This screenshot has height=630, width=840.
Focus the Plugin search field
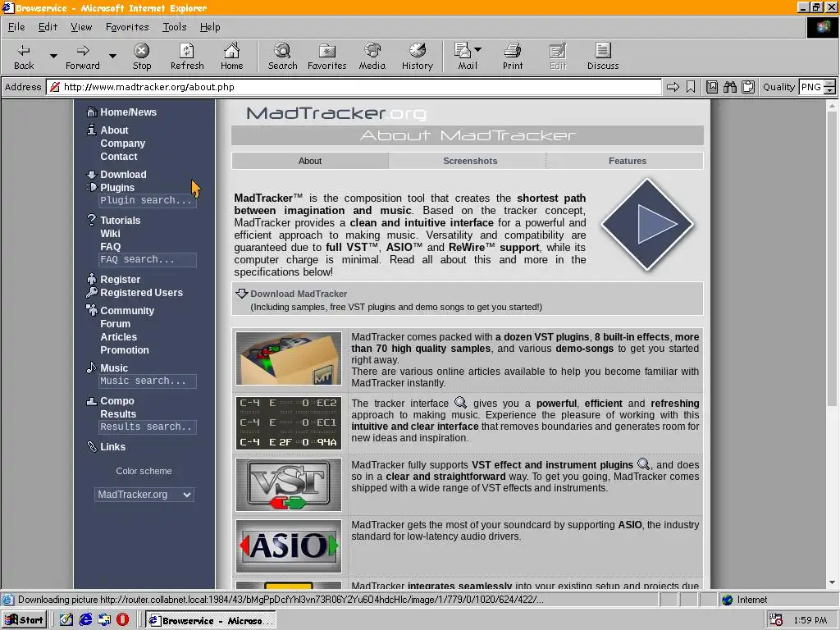click(x=147, y=200)
